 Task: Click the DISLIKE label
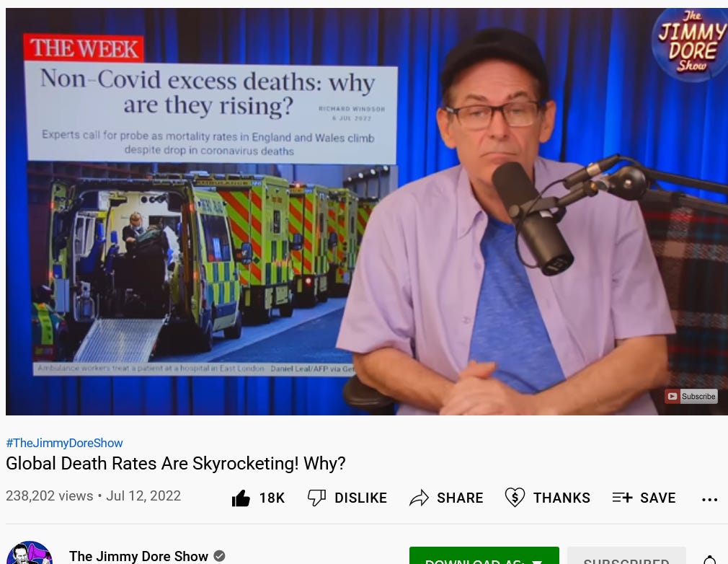pos(360,498)
